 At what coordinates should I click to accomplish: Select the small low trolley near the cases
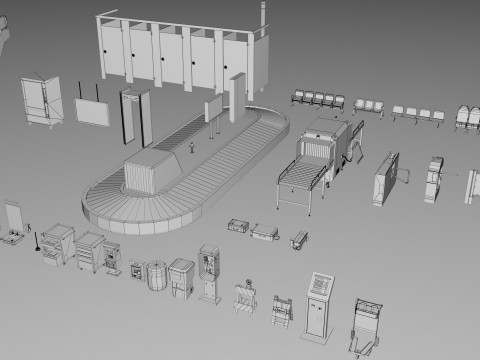(x=299, y=239)
